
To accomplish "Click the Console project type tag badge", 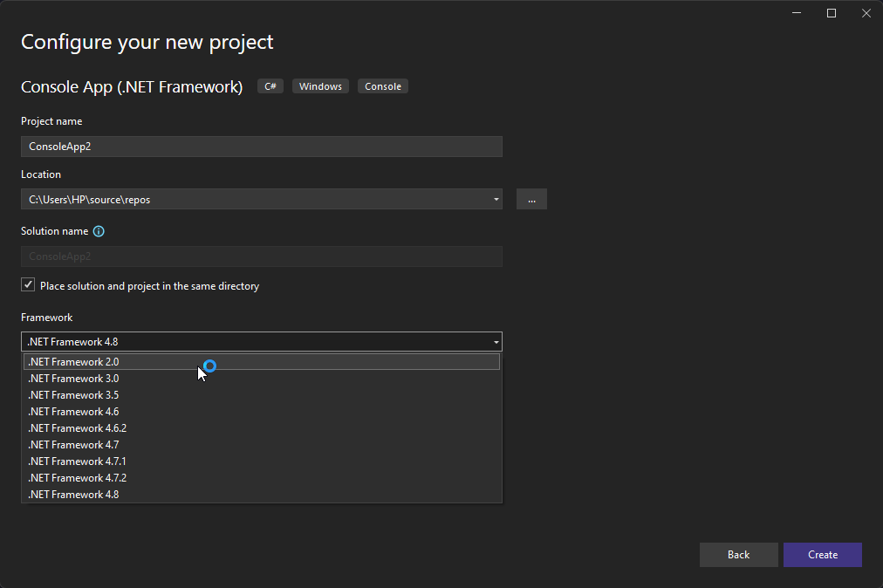I will point(382,85).
